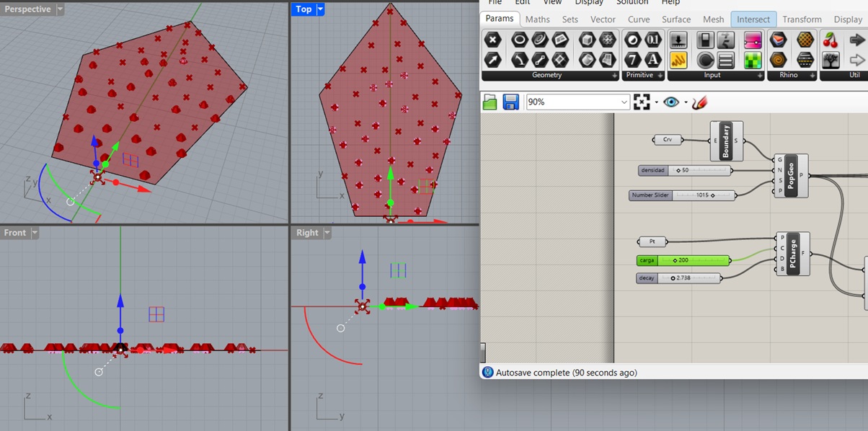Select the cherry icon in Util
The image size is (868, 431).
[831, 39]
